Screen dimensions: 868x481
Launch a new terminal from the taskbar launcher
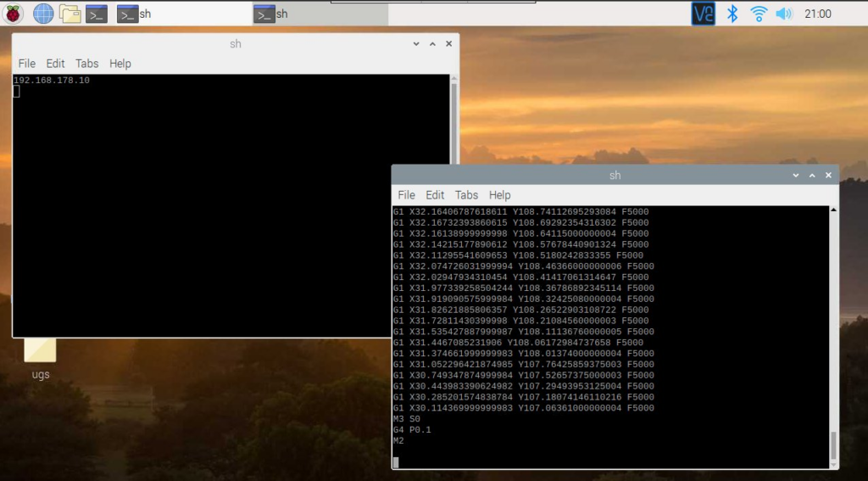pos(97,14)
